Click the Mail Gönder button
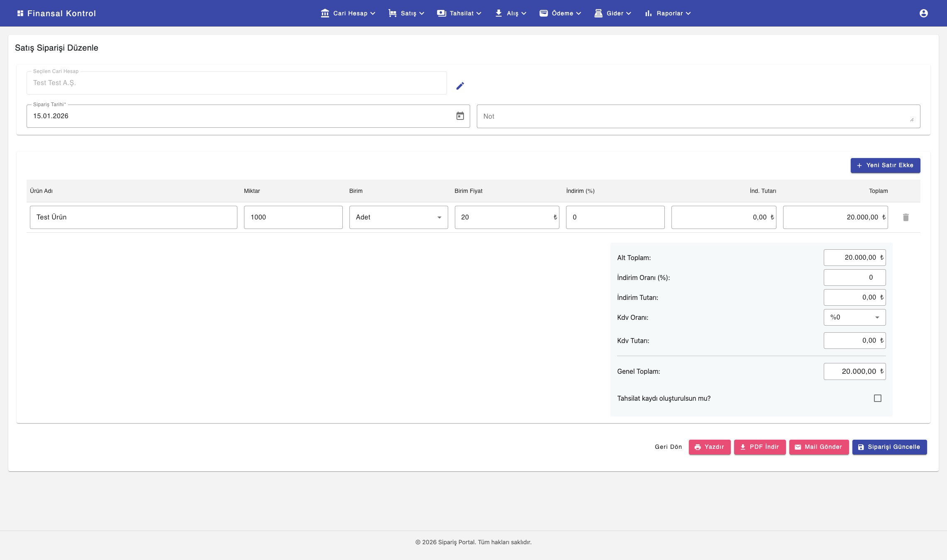Viewport: 947px width, 560px height. (x=819, y=447)
